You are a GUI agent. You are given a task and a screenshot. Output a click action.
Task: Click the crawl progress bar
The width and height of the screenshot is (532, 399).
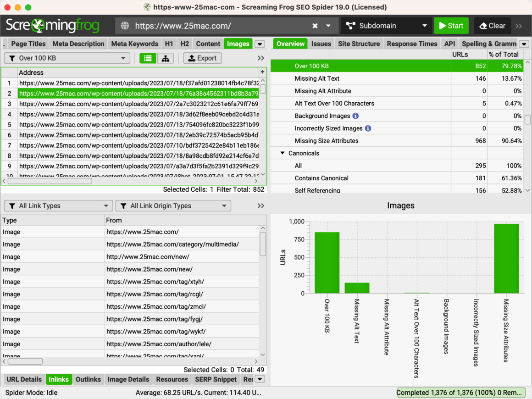click(461, 393)
